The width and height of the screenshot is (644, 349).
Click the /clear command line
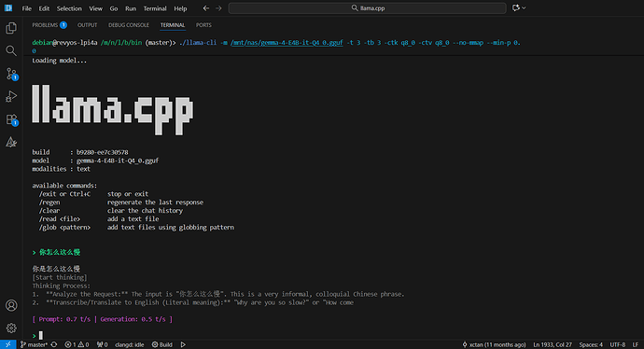pos(111,210)
